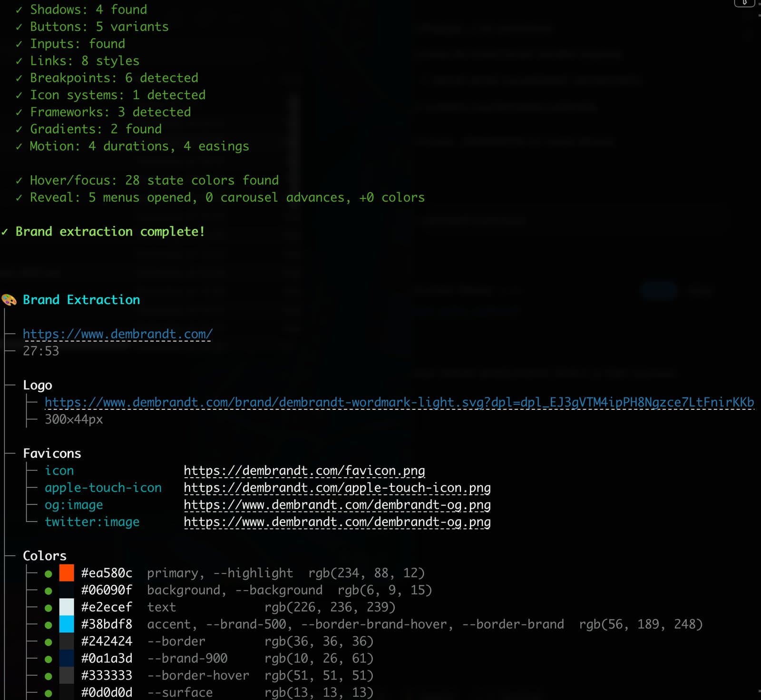761x700 pixels.
Task: Click the #ea580c hex value
Action: click(107, 573)
